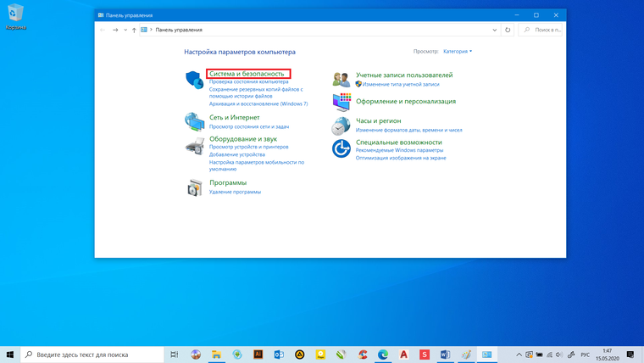Open Система и безопасность category

(247, 74)
